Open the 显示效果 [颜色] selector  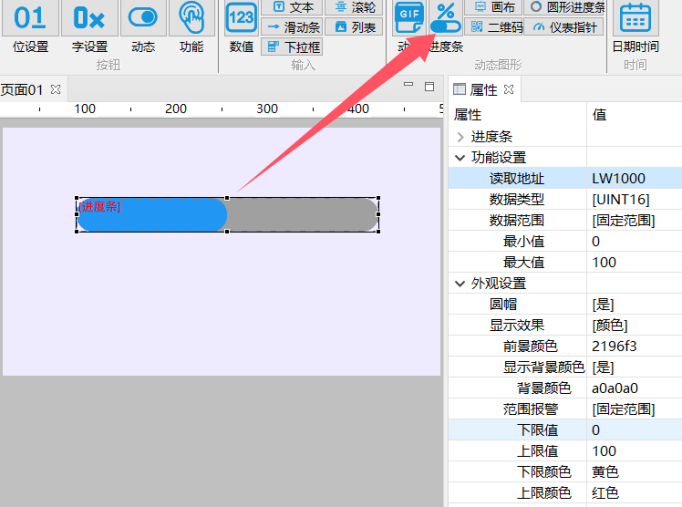coord(634,325)
